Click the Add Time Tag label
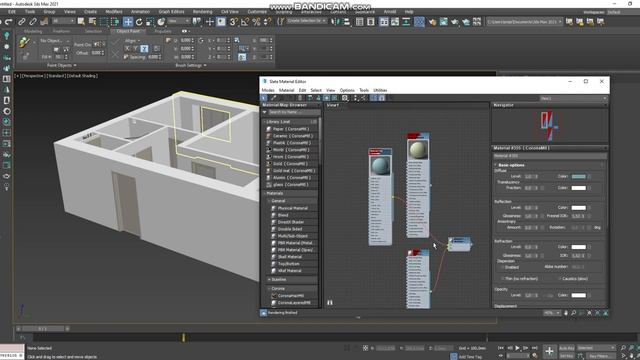The image size is (640, 360). [470, 357]
